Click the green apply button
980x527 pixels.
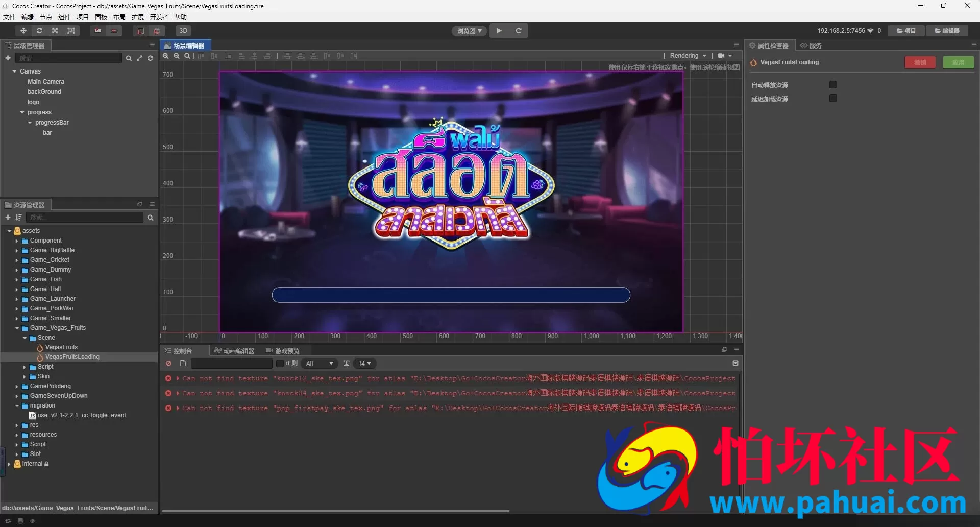959,62
